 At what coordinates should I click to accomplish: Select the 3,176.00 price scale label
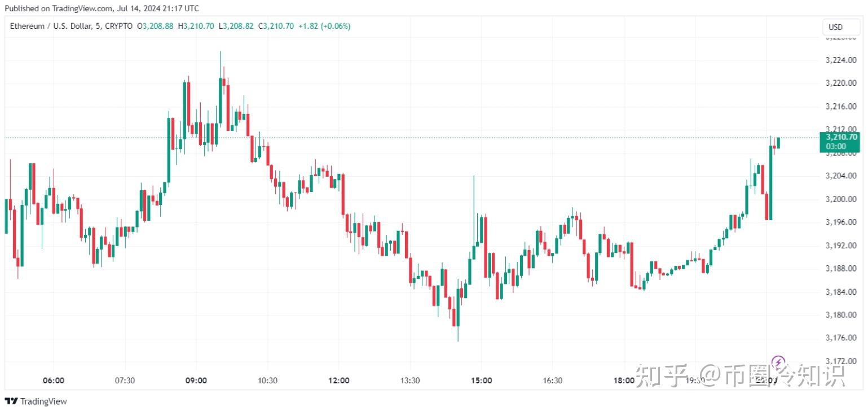(x=841, y=338)
